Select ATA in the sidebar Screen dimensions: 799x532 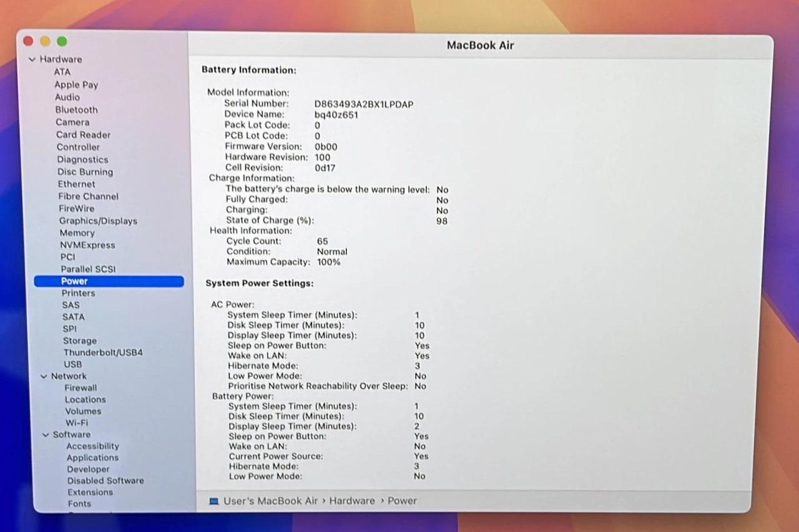[62, 72]
